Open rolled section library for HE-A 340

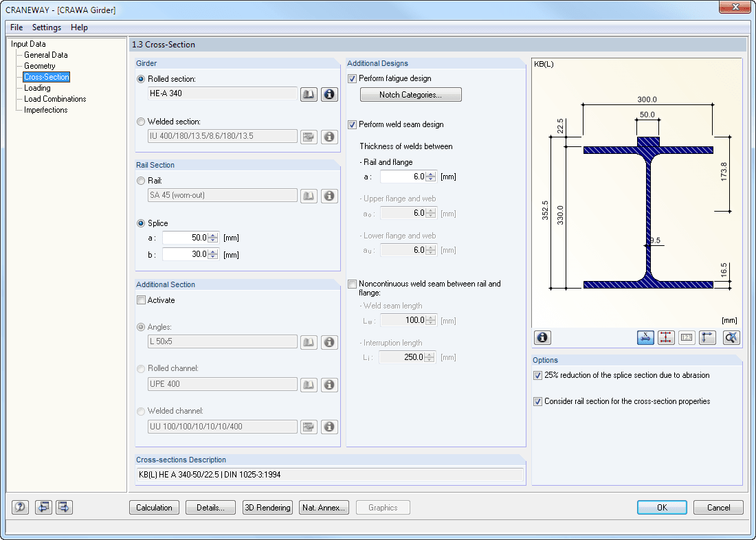[x=309, y=95]
